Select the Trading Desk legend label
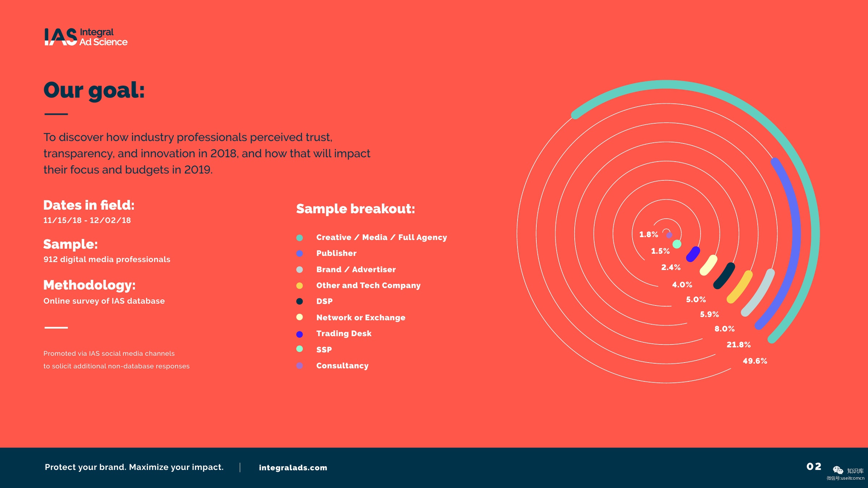 (344, 334)
